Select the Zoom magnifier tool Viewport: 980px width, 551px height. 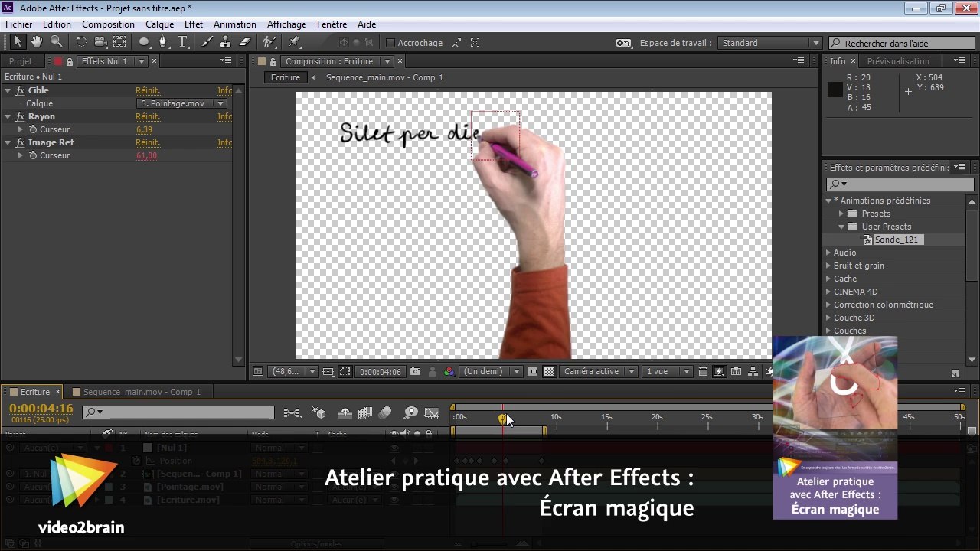pyautogui.click(x=56, y=42)
